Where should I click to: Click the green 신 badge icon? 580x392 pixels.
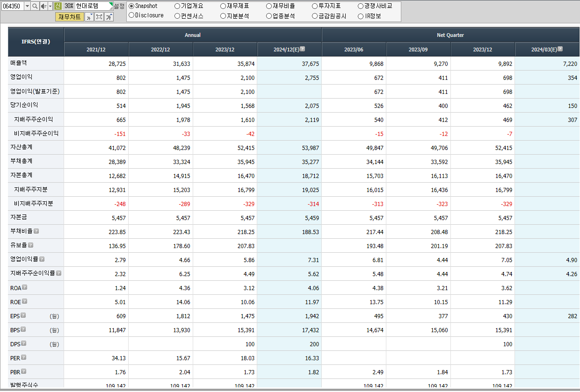coord(58,6)
